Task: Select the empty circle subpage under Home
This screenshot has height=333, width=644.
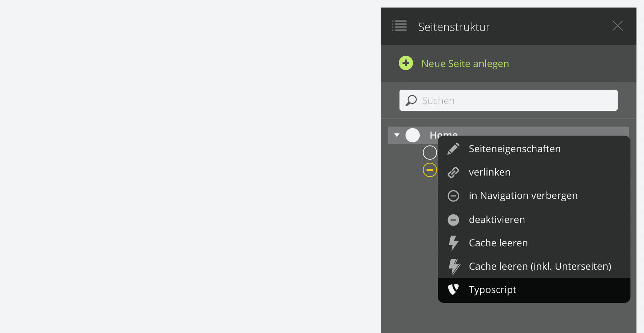Action: 430,153
